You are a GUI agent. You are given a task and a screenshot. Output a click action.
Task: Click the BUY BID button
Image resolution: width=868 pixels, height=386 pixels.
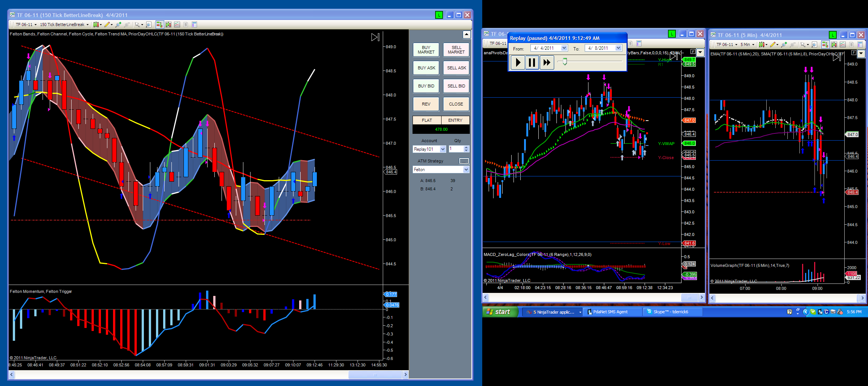[x=426, y=86]
